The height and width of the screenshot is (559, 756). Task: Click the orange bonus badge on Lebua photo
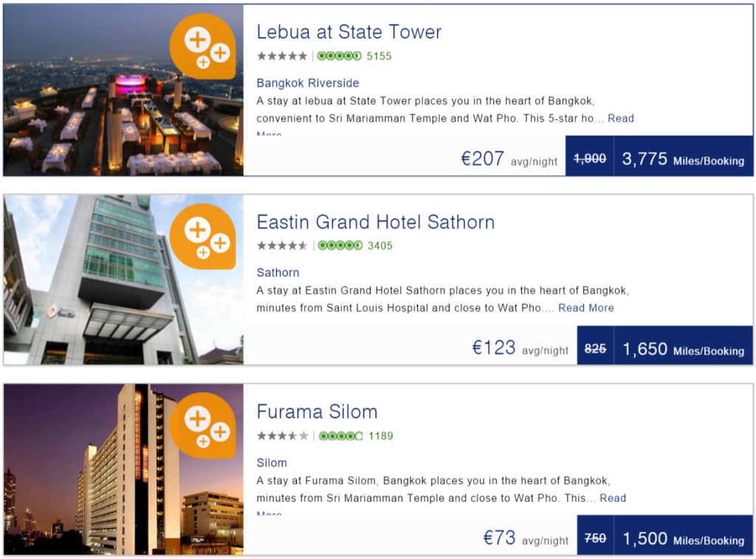[203, 46]
